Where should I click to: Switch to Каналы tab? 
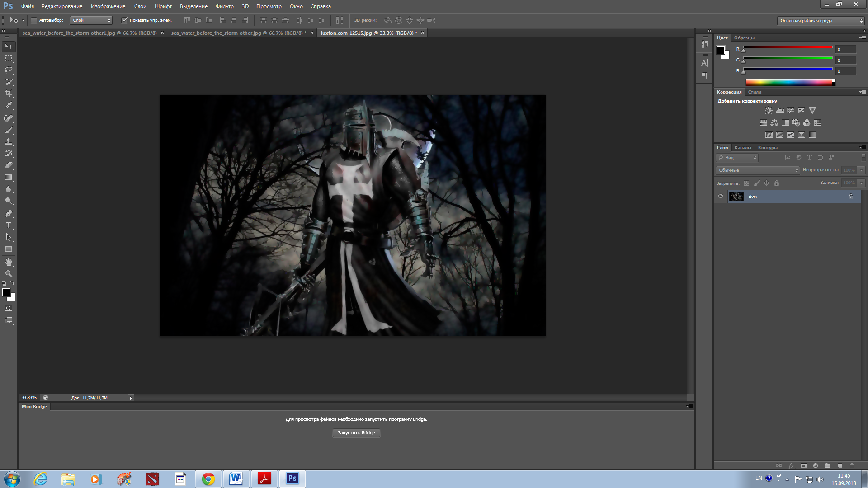[743, 148]
